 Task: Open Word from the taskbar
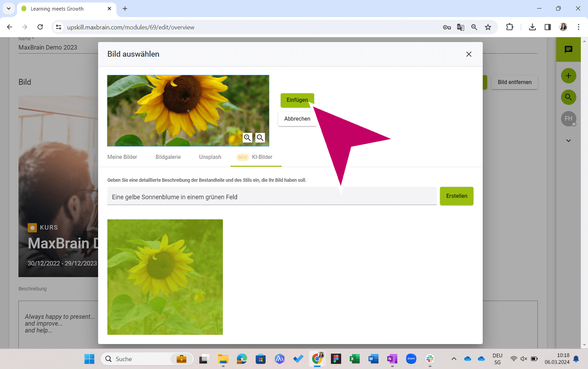click(373, 359)
